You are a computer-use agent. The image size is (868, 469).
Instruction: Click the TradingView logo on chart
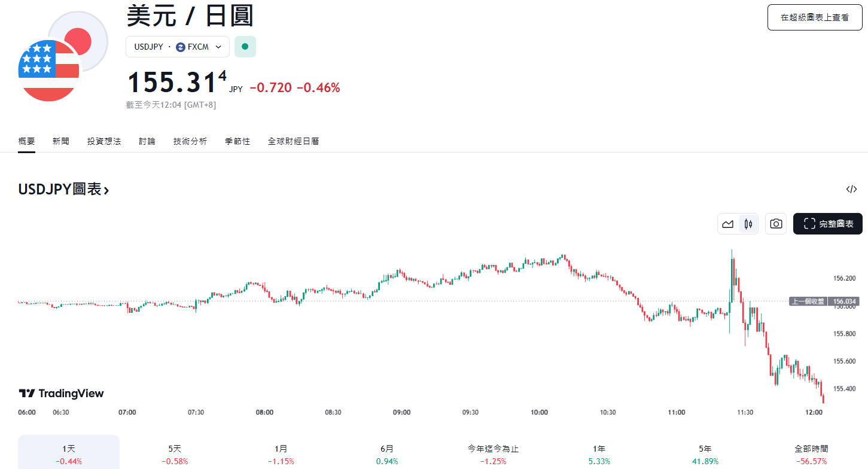pyautogui.click(x=61, y=394)
